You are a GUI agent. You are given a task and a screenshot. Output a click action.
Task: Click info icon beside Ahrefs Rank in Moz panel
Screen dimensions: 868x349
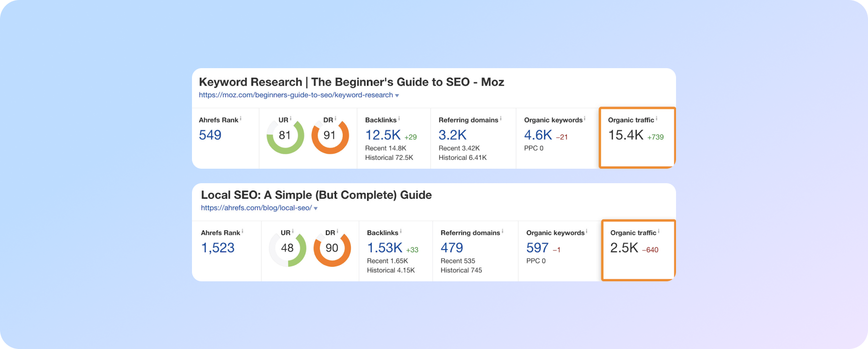(x=241, y=118)
